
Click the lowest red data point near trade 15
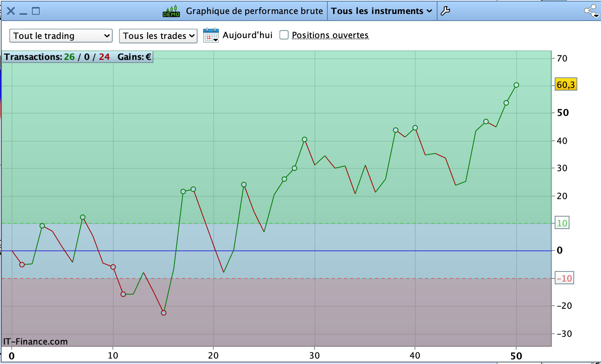163,313
